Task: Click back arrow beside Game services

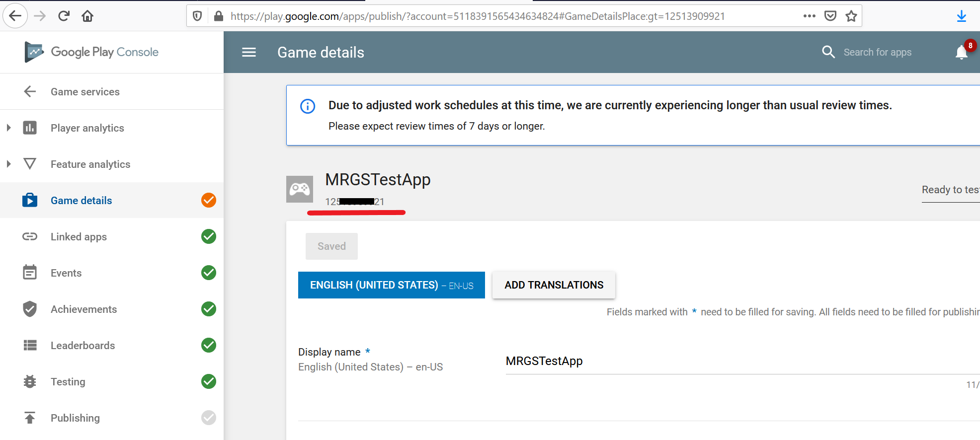Action: [x=30, y=91]
